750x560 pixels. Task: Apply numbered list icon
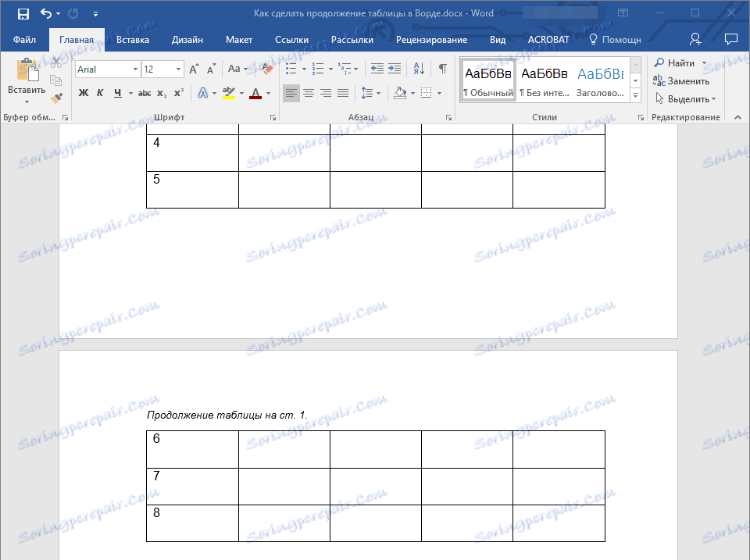pos(318,69)
